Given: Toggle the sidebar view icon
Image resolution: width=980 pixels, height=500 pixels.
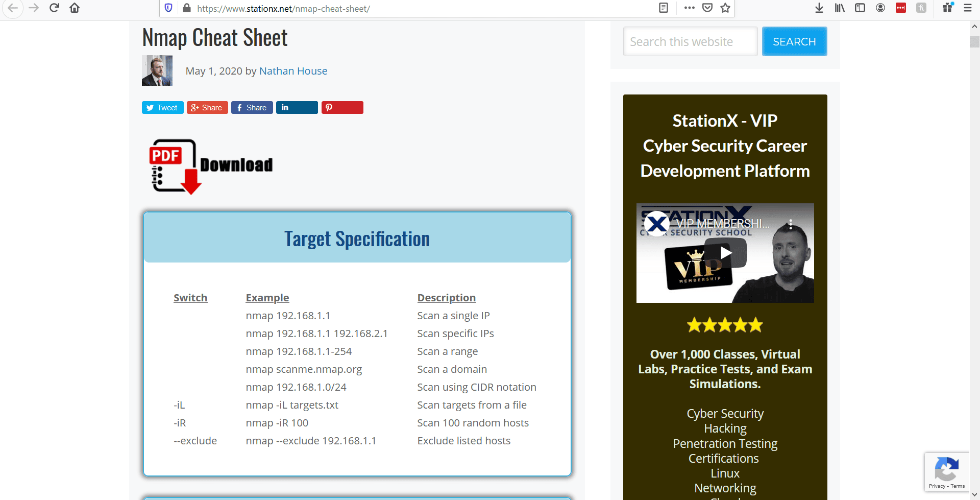Looking at the screenshot, I should [860, 8].
